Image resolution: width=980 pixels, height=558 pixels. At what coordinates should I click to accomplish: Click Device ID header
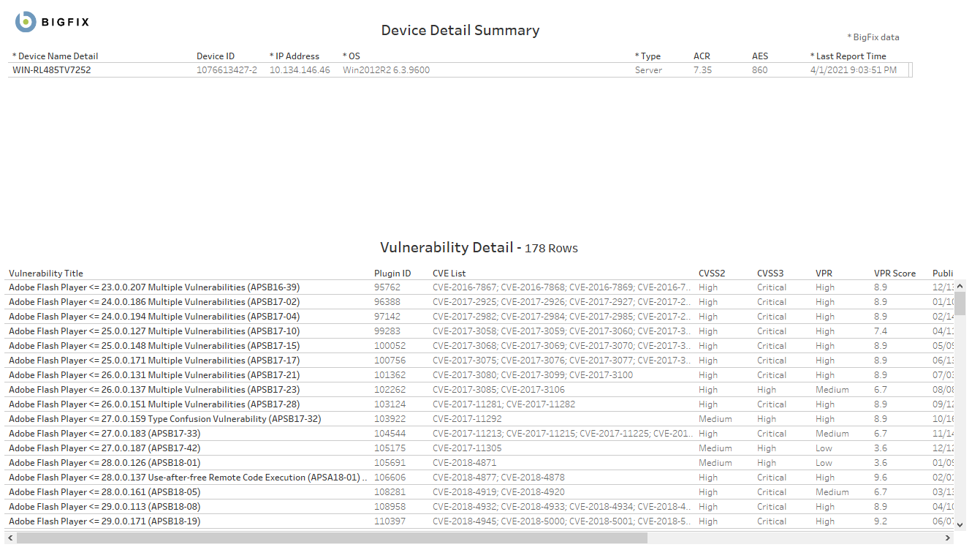tap(216, 56)
